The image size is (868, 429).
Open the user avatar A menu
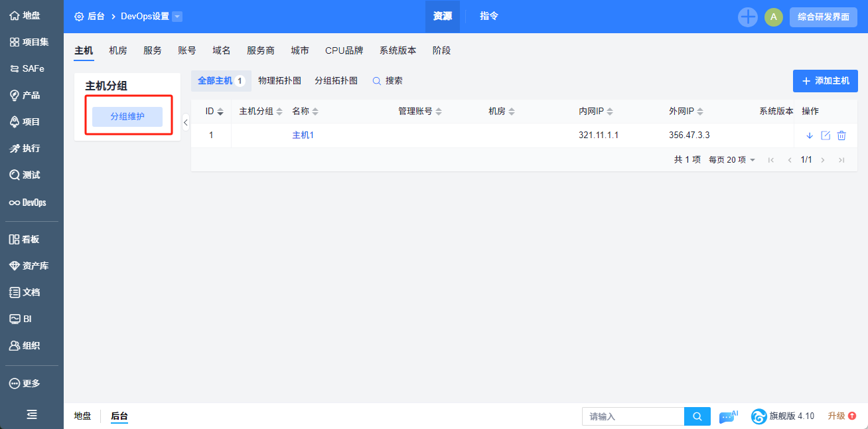pyautogui.click(x=773, y=17)
